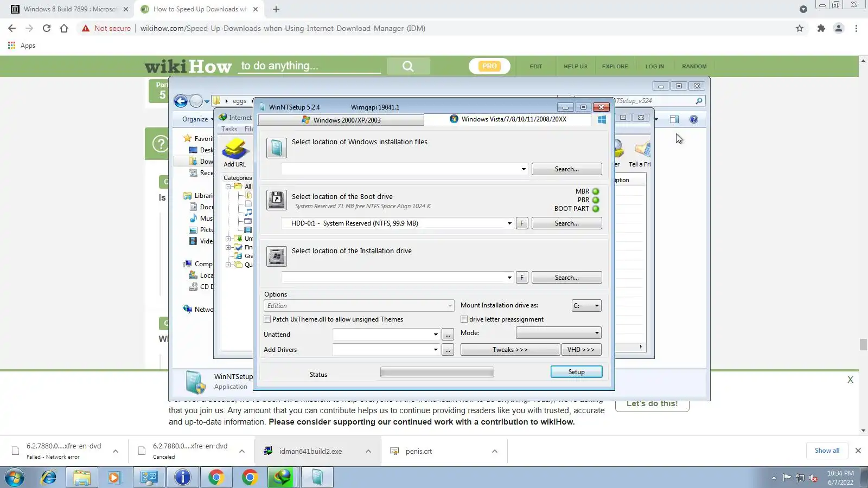Expand options for the penis.crt download
This screenshot has height=488, width=868.
[x=495, y=451]
